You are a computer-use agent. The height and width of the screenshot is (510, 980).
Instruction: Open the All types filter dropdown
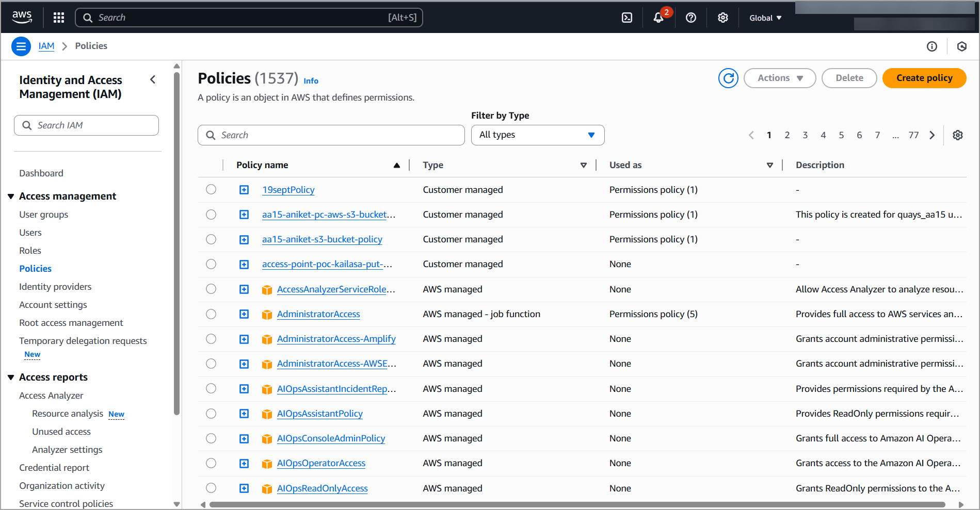537,135
